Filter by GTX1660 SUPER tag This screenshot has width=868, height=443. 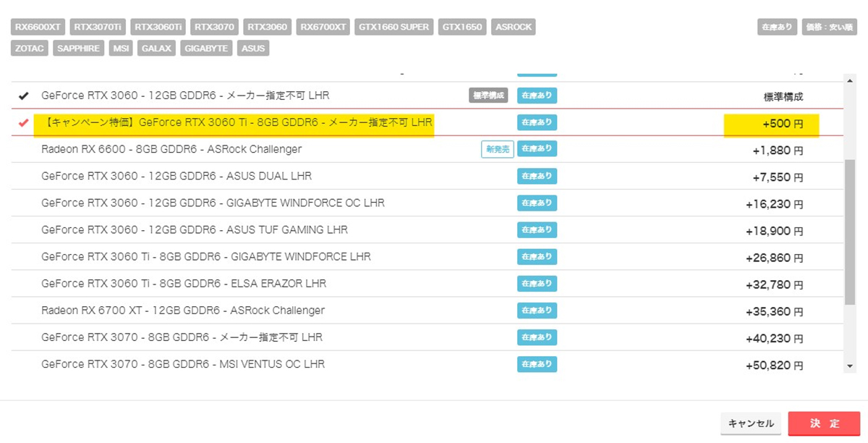pyautogui.click(x=394, y=27)
